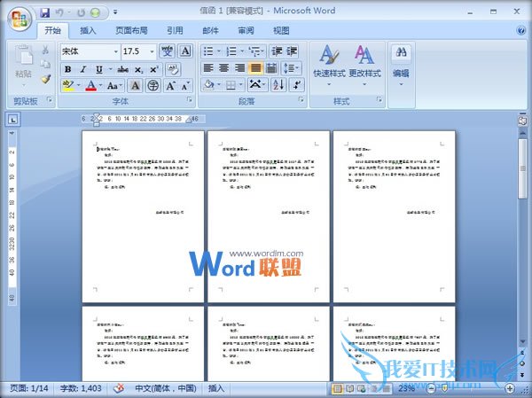Cut the selection with the scissors icon
Viewport: 532px width, 398px height.
[x=45, y=51]
